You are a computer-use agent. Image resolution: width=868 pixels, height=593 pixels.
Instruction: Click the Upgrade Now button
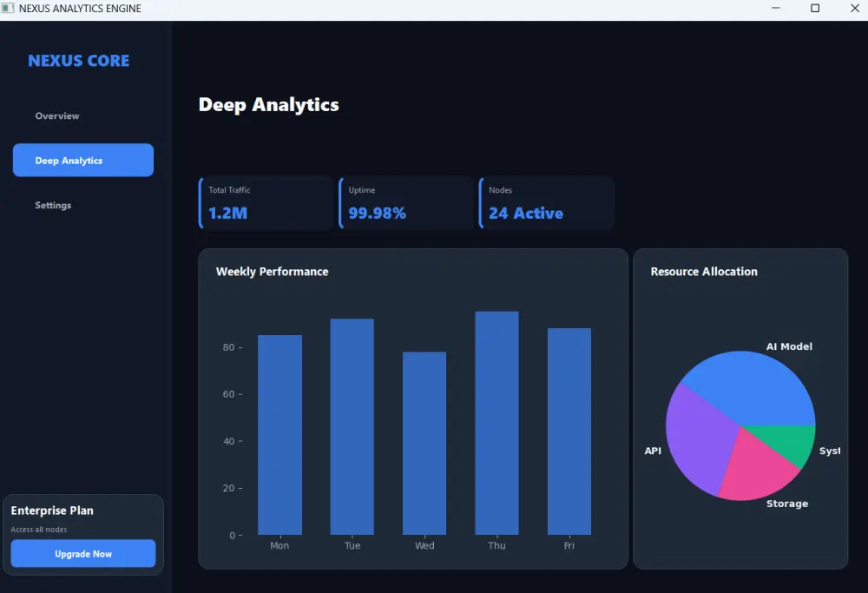pyautogui.click(x=83, y=553)
